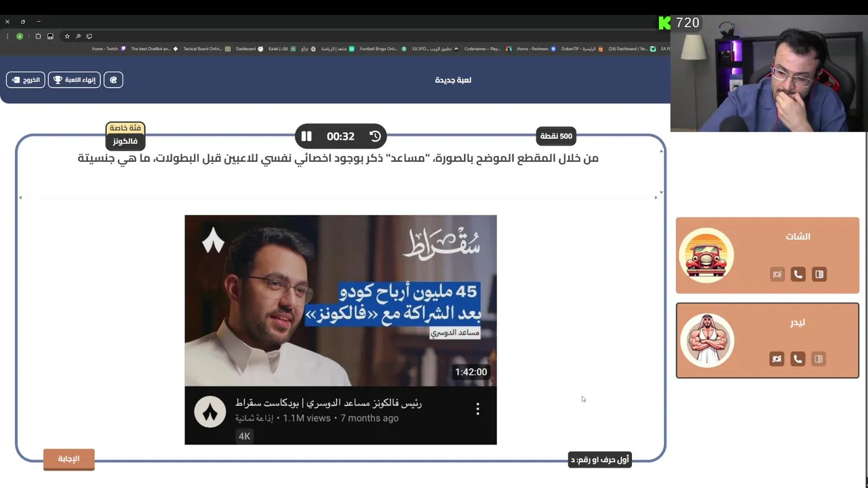Click the question box scroll-down arrow
This screenshot has height=488, width=868.
(661, 192)
